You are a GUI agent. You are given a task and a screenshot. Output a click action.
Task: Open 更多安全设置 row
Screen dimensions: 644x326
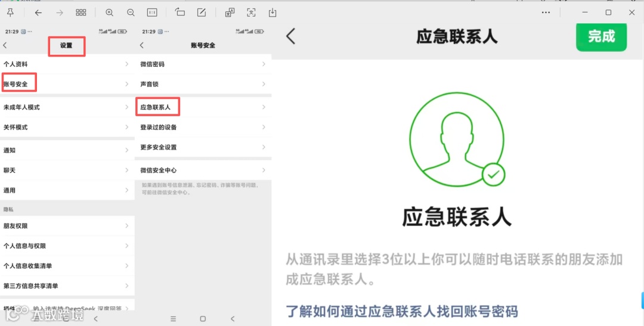point(203,147)
